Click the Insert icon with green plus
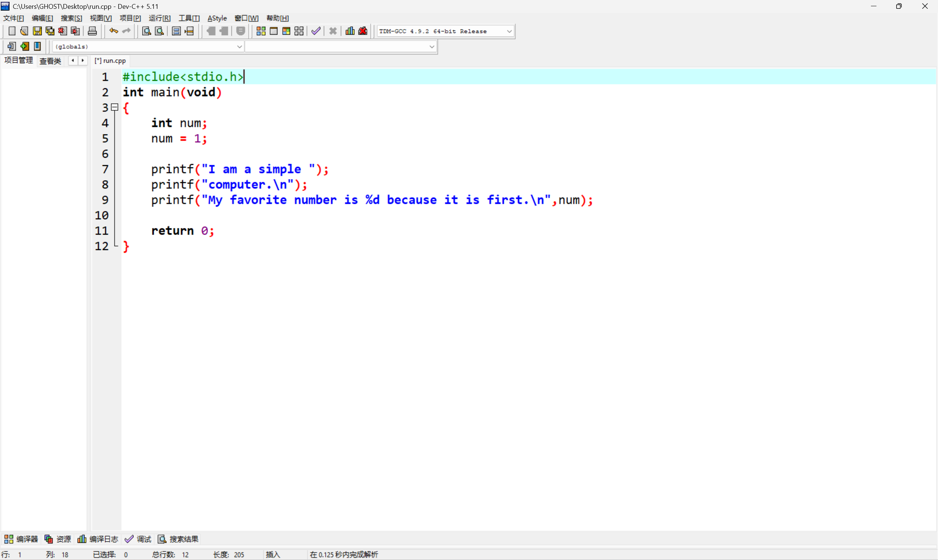This screenshot has width=938, height=560. tap(25, 47)
